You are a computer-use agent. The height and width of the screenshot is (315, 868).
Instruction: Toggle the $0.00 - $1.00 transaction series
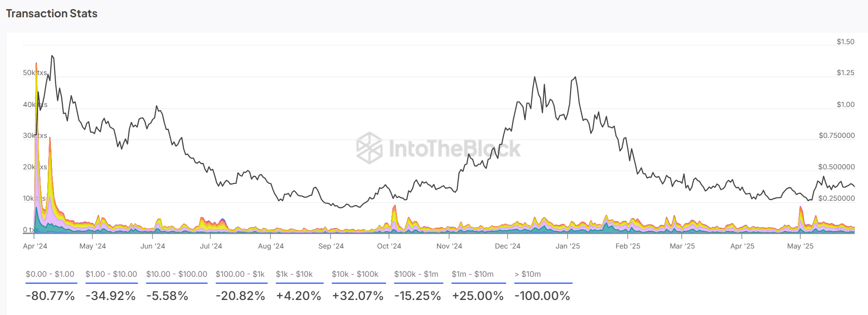tap(50, 274)
